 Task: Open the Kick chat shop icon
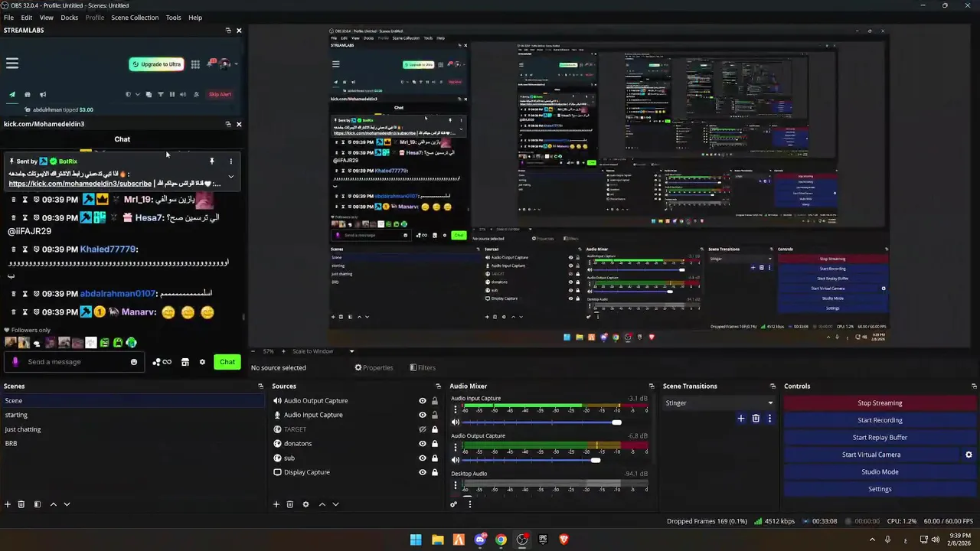[185, 362]
